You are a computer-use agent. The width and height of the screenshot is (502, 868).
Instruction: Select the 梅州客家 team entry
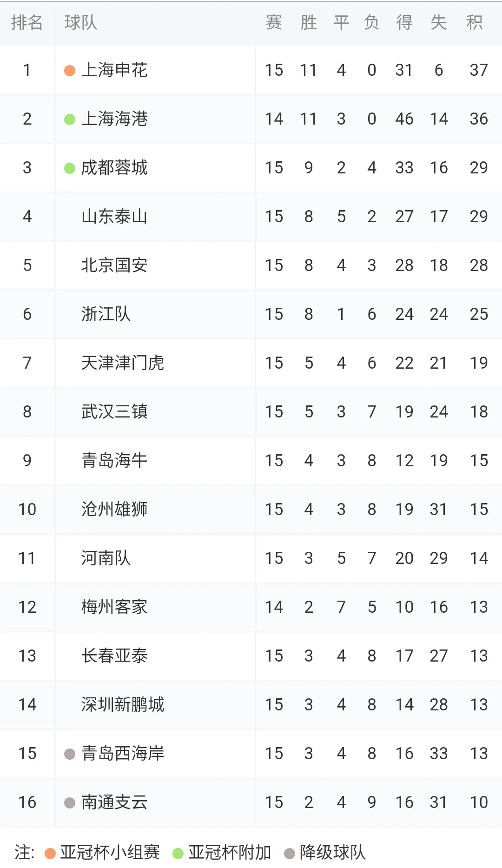pos(114,607)
